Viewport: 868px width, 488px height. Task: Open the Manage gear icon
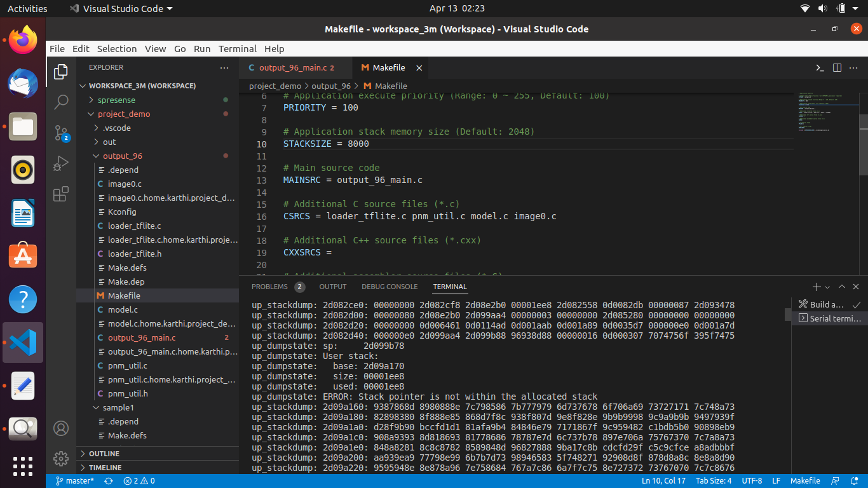click(x=61, y=458)
